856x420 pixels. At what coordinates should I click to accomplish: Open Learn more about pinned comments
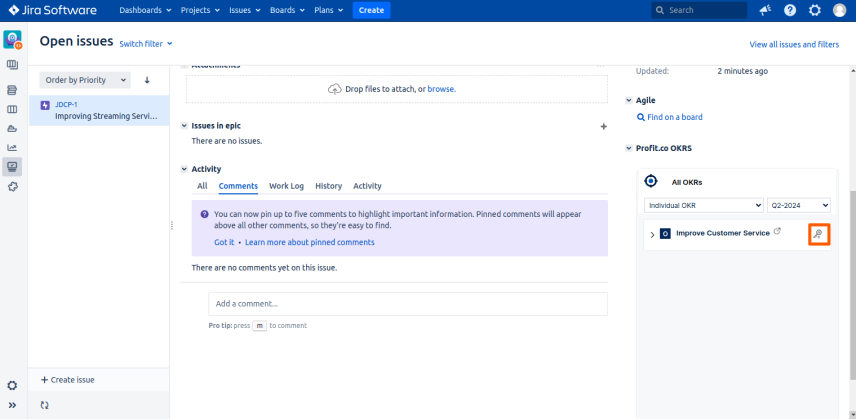tap(310, 242)
